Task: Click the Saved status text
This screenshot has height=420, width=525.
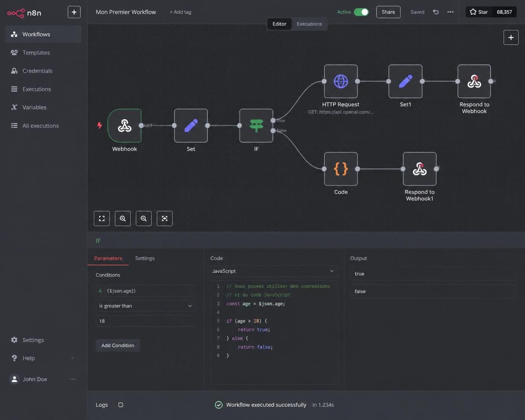Action: 418,12
